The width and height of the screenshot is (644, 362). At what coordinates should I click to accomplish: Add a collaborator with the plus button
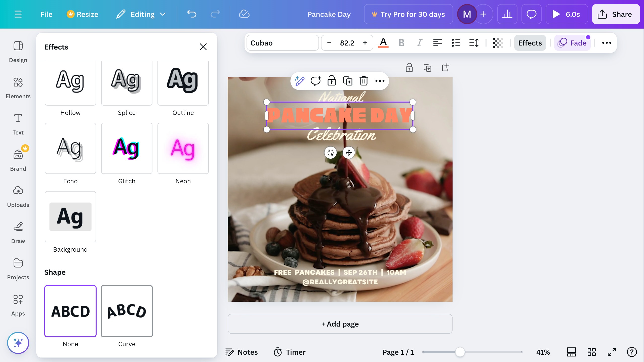(483, 14)
